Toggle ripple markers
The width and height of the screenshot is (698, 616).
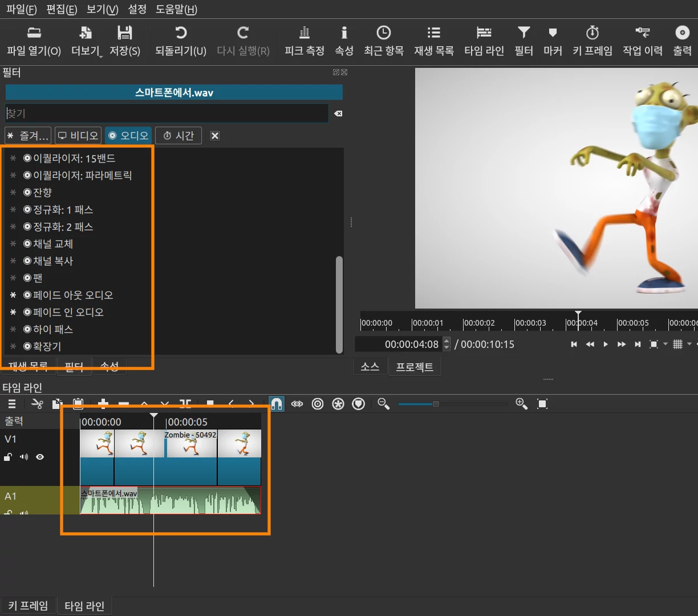click(359, 404)
